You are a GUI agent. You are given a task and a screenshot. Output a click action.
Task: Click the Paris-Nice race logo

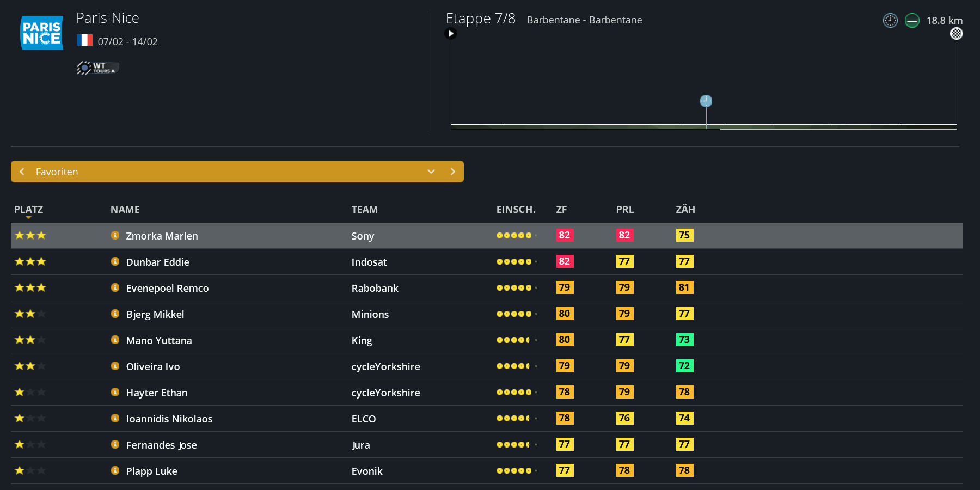41,33
